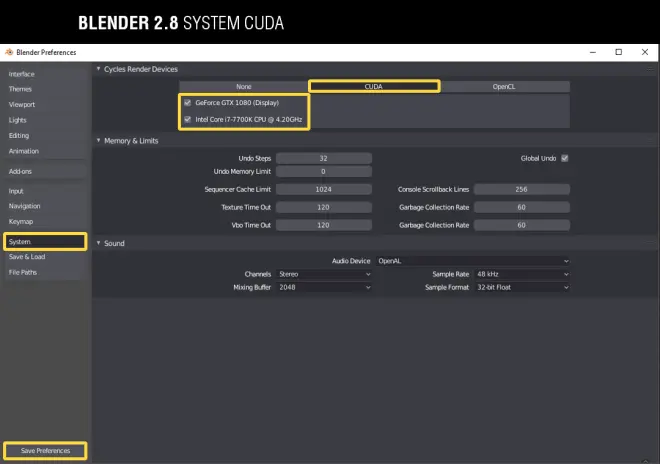Open the Lights preferences section
Viewport: 660px width, 464px height.
45,120
